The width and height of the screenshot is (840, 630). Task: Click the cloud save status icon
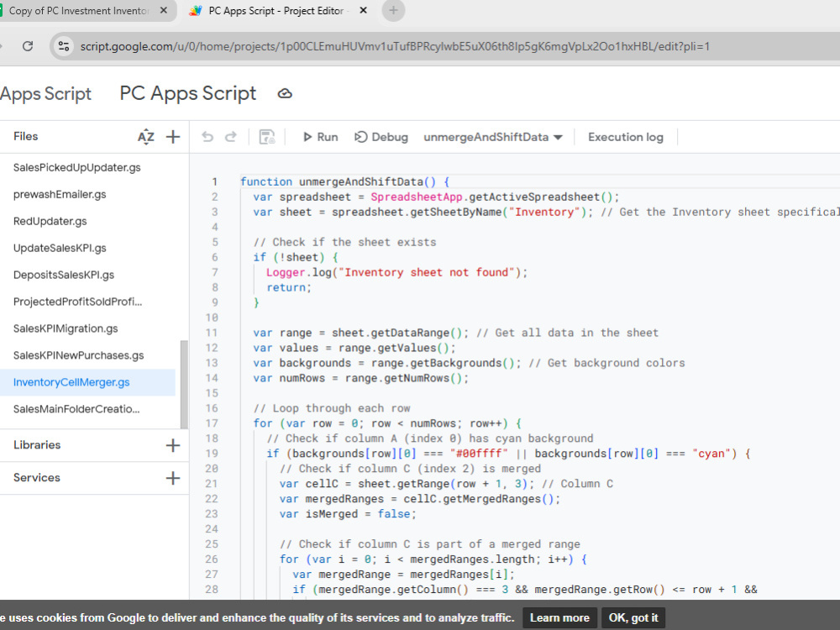(x=285, y=94)
